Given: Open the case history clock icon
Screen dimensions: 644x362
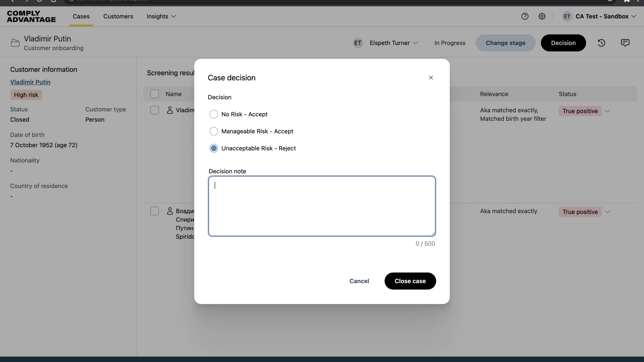Looking at the screenshot, I should click(601, 43).
